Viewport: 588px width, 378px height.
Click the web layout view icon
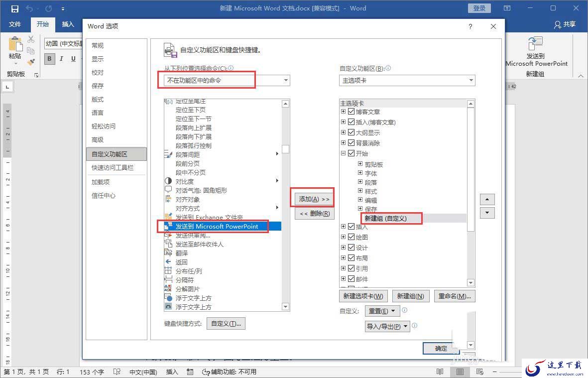pos(479,372)
